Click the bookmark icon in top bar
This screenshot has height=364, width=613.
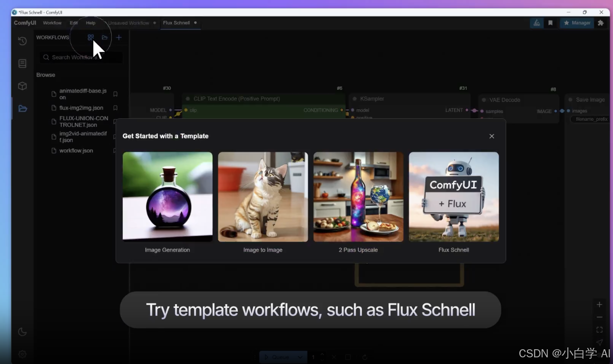pos(551,23)
